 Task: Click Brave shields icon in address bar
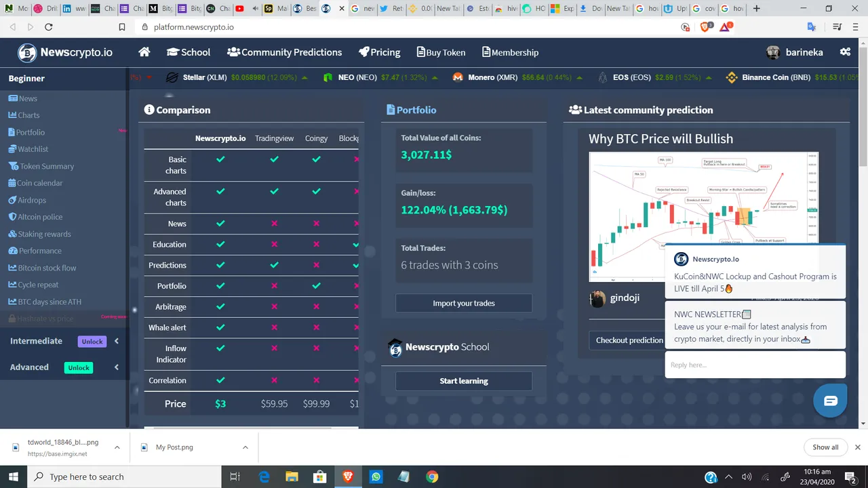(x=705, y=27)
